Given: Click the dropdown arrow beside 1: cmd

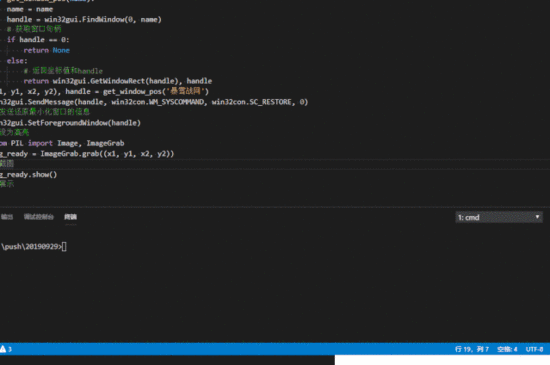Looking at the screenshot, I should [537, 217].
